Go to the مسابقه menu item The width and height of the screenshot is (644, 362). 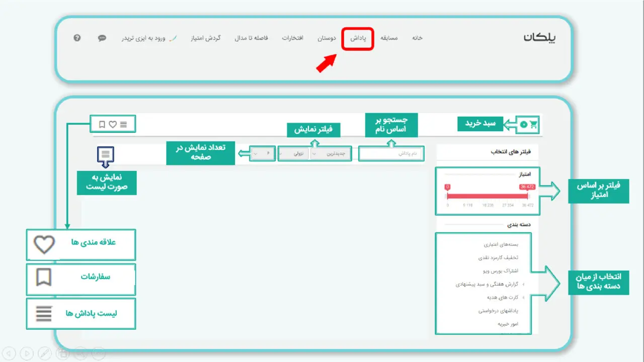(389, 38)
